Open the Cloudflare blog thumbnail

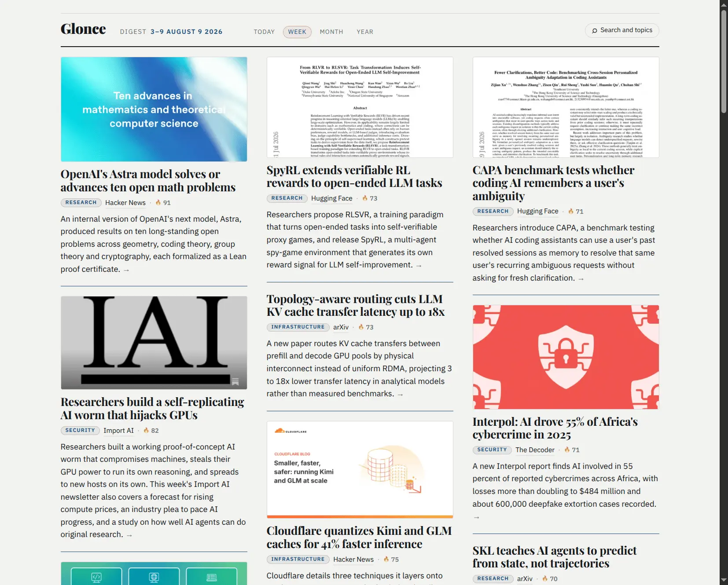point(360,470)
